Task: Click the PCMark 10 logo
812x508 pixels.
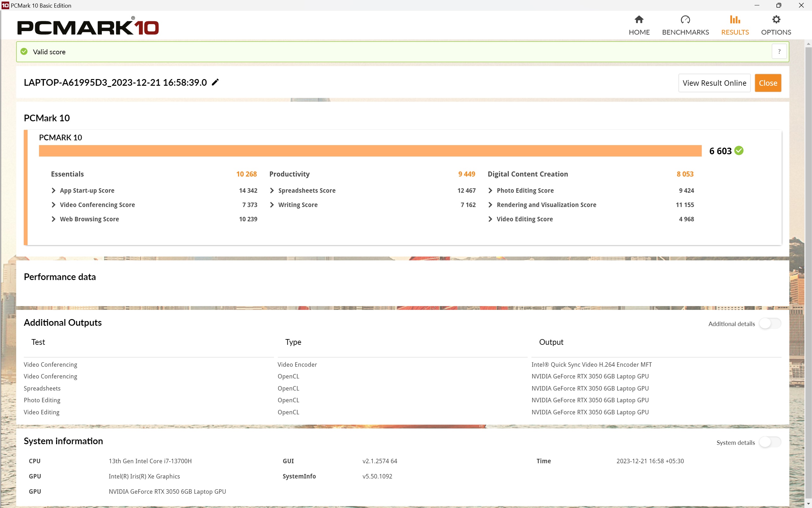Action: pyautogui.click(x=88, y=25)
